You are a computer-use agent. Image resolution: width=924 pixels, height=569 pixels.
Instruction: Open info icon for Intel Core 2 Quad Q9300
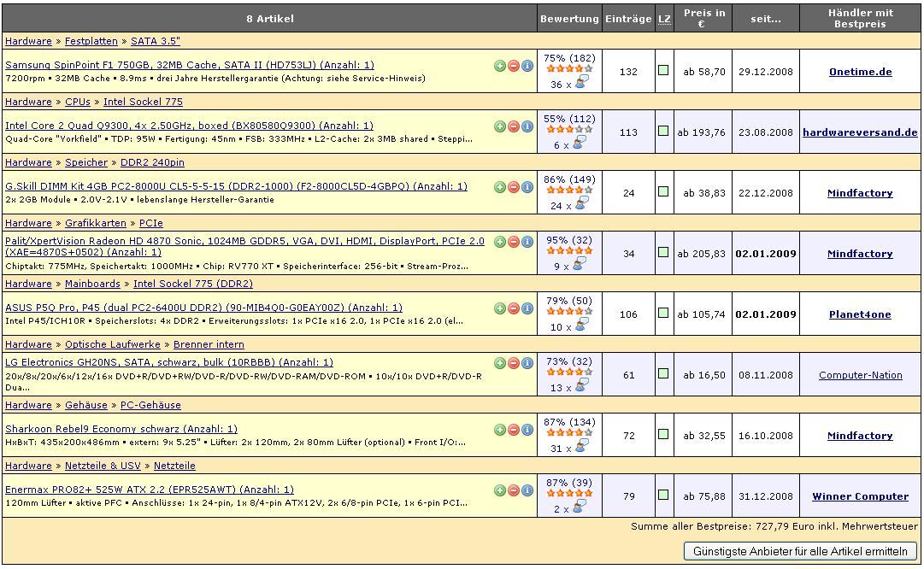[x=527, y=126]
